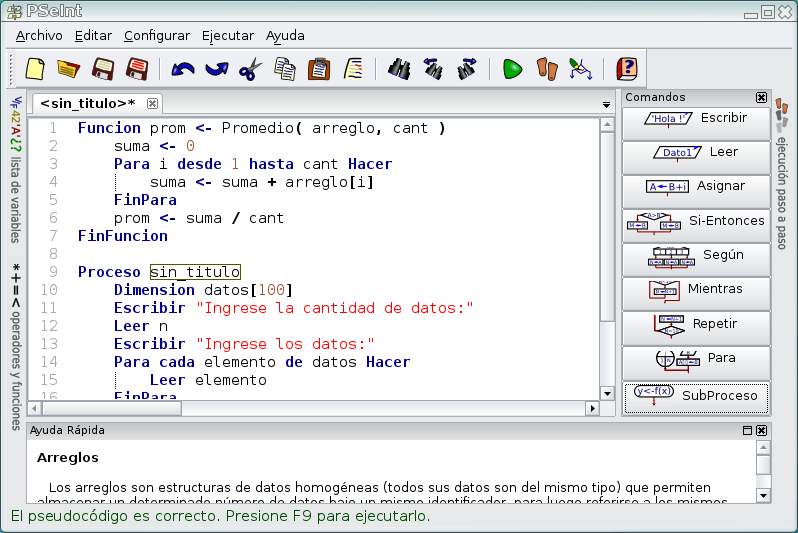The height and width of the screenshot is (533, 798).
Task: Close the Comandos panel
Action: click(761, 97)
